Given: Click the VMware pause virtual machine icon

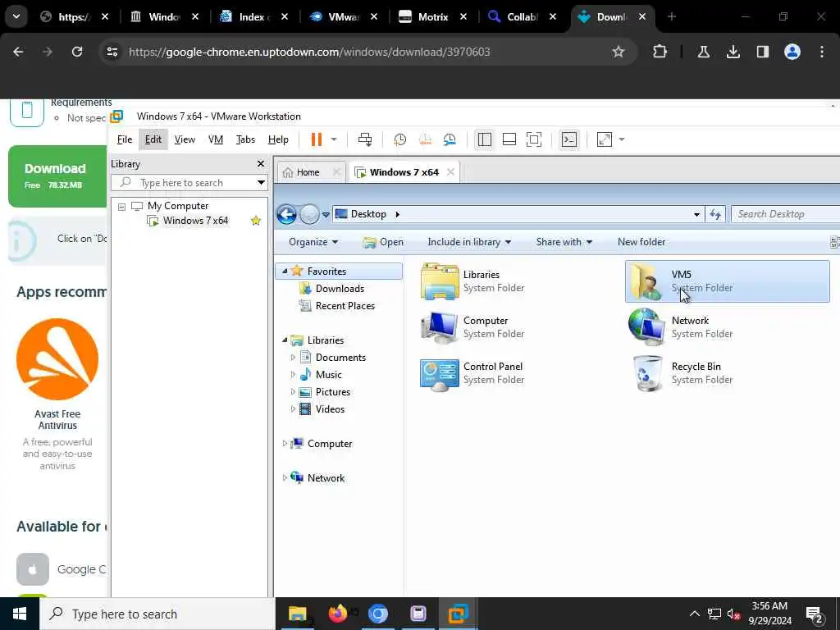Looking at the screenshot, I should [x=316, y=139].
